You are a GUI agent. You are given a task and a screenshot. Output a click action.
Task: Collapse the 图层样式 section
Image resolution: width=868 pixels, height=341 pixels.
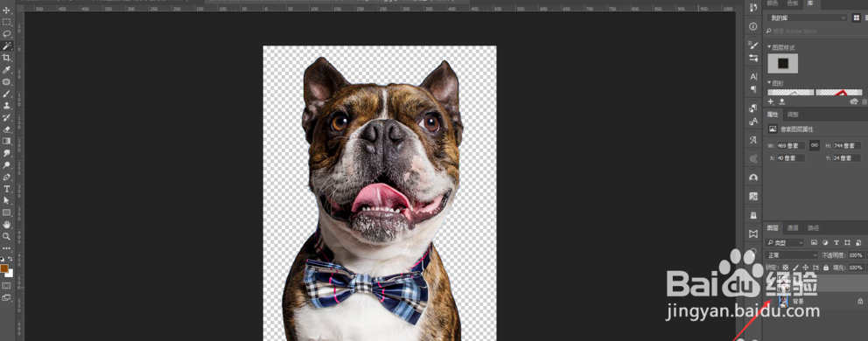click(769, 47)
